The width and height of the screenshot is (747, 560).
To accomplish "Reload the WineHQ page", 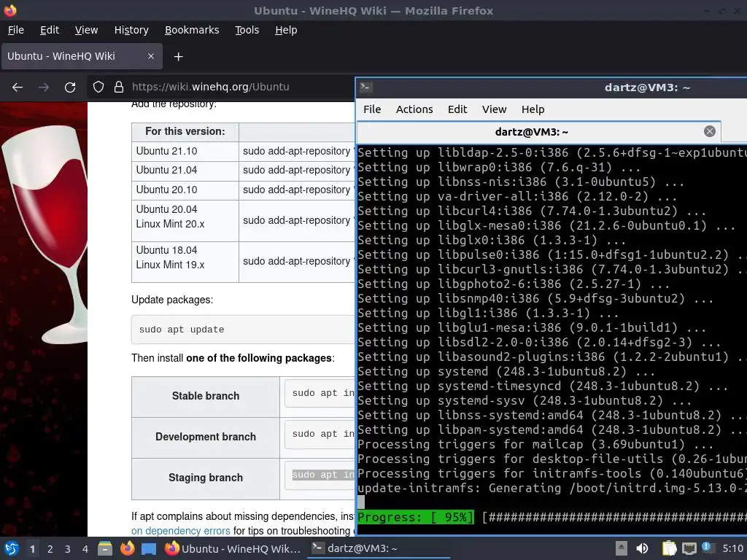I will click(70, 87).
